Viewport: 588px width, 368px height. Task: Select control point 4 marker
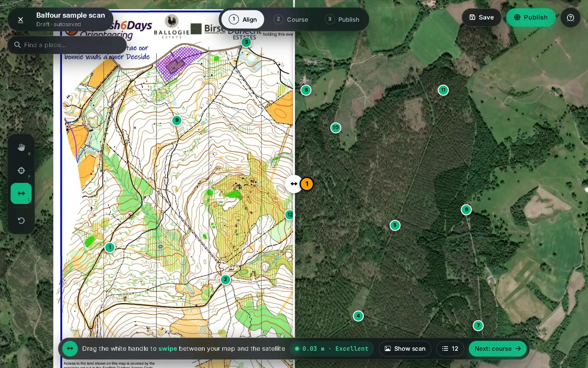coord(358,316)
